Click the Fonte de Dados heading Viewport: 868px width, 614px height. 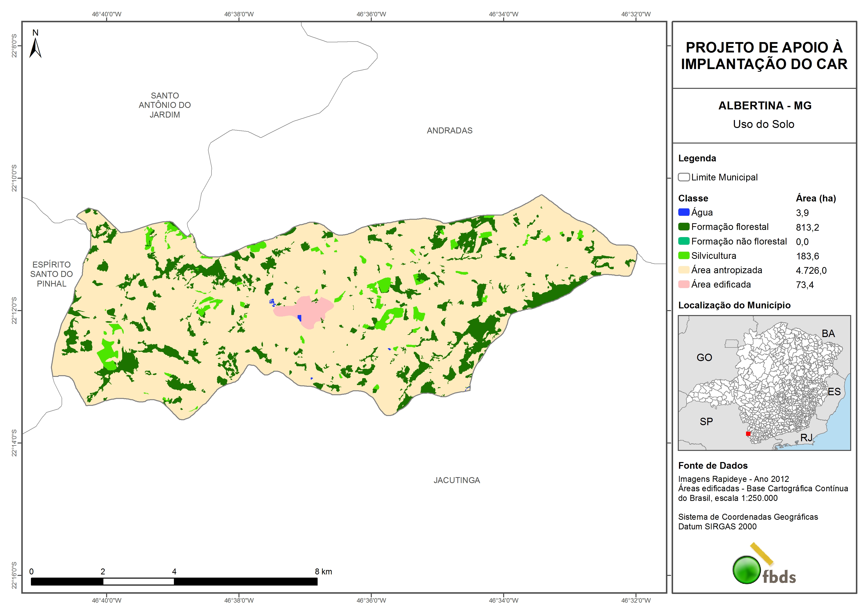click(713, 465)
